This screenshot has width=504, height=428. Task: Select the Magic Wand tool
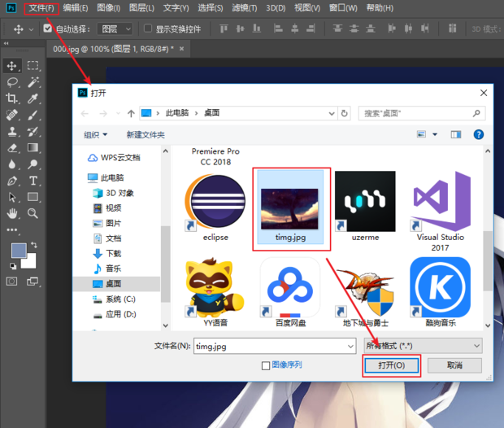tap(33, 82)
